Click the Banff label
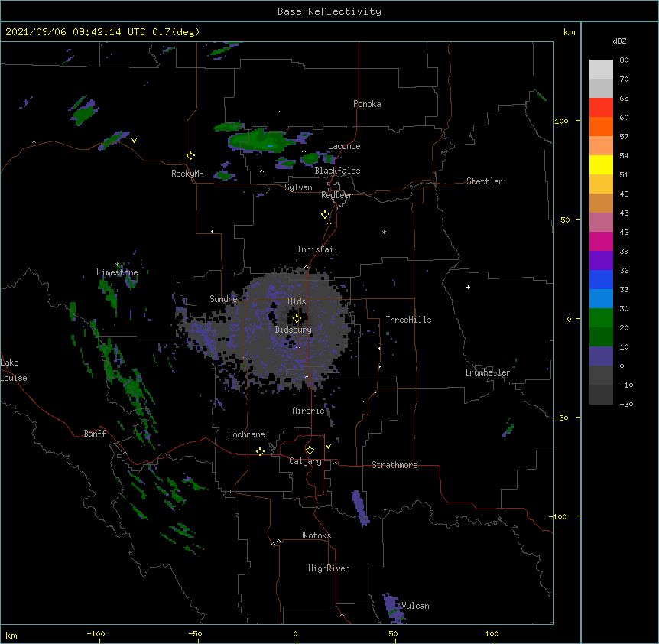659x644 pixels. pos(95,434)
